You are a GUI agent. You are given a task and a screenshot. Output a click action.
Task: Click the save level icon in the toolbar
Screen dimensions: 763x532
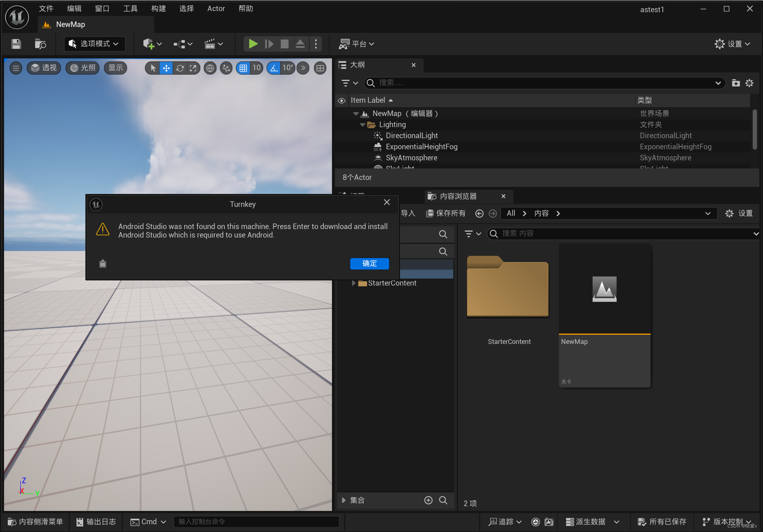pos(16,44)
